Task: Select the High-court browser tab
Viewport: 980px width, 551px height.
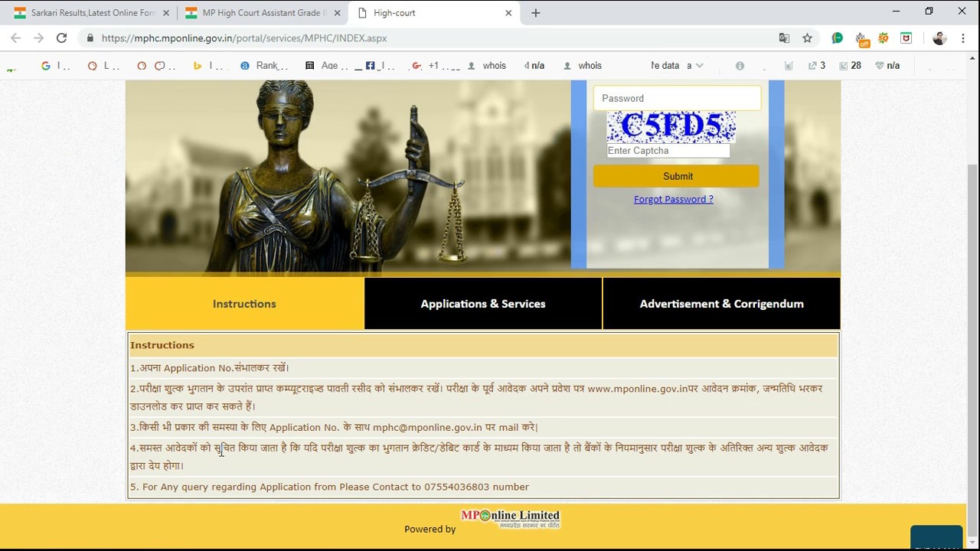Action: [433, 13]
